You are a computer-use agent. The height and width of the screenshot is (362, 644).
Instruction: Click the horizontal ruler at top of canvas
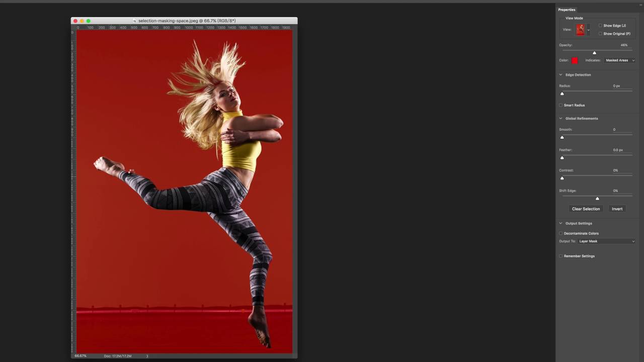184,28
